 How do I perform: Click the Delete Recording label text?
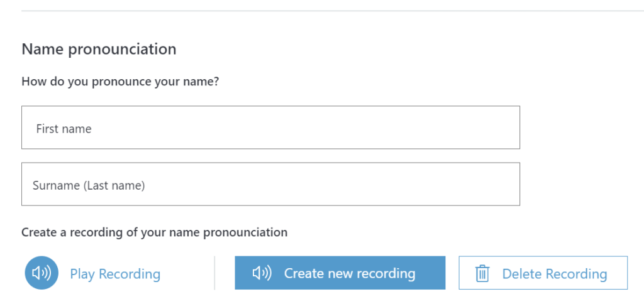pos(555,274)
